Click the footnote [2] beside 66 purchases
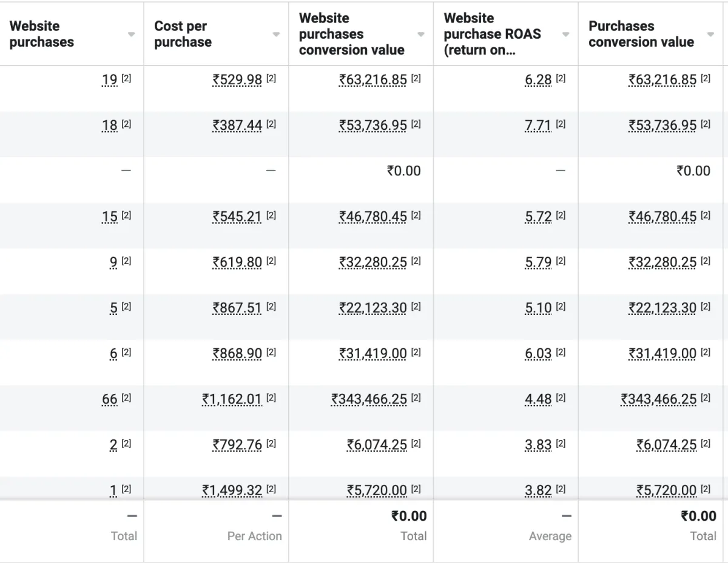 (x=126, y=398)
